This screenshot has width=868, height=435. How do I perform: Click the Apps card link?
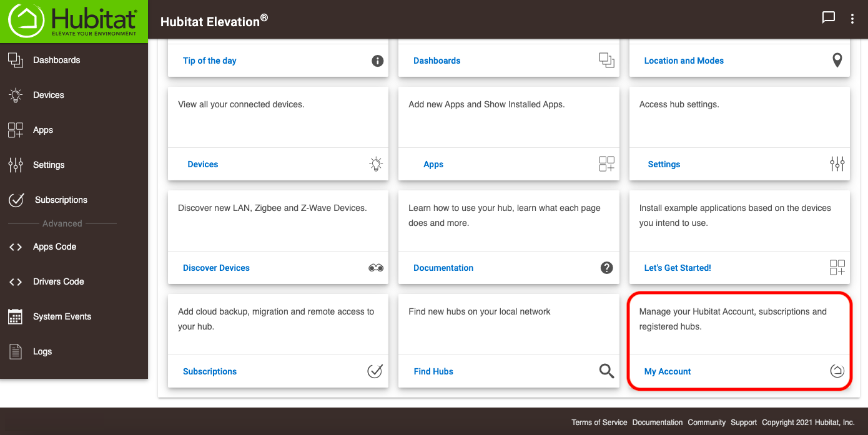pos(433,164)
